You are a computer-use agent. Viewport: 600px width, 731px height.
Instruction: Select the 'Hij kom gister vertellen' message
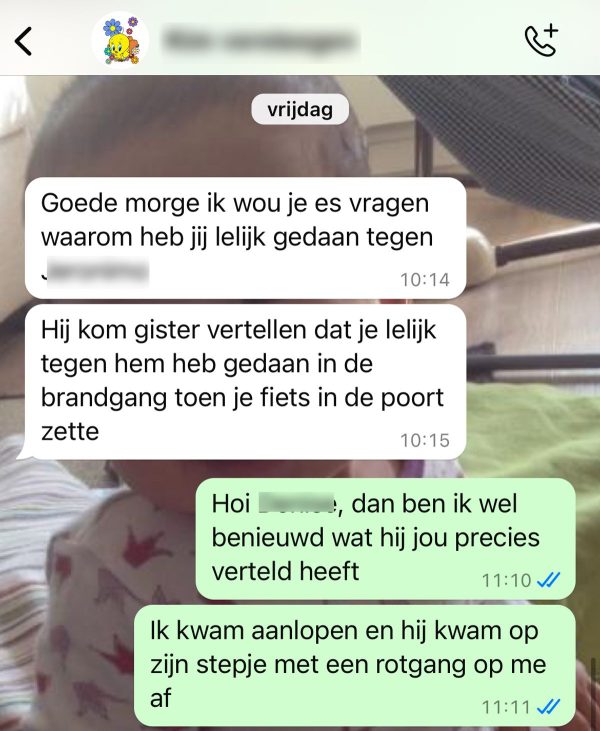(245, 382)
